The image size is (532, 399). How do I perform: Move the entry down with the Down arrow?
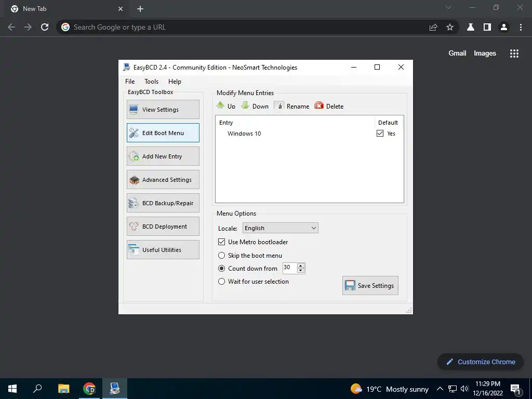coord(255,106)
